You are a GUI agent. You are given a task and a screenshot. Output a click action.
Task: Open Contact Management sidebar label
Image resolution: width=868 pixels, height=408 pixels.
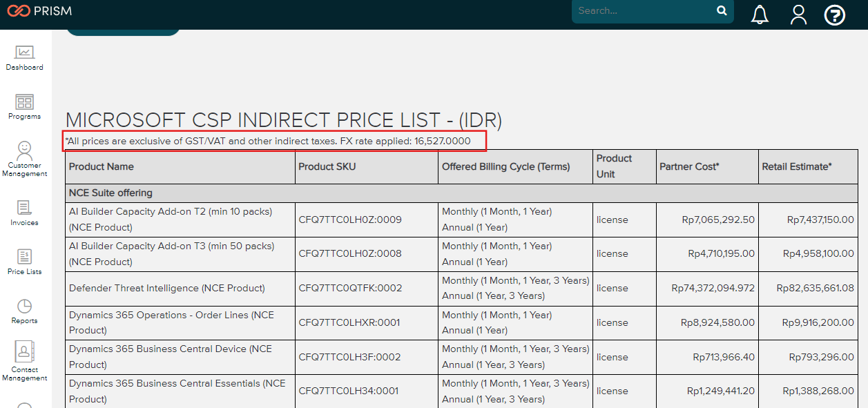click(25, 374)
